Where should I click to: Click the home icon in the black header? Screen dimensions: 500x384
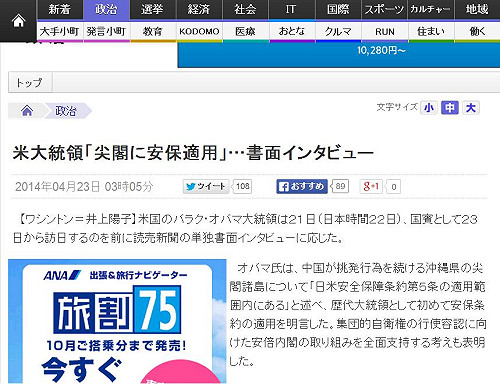point(18,21)
